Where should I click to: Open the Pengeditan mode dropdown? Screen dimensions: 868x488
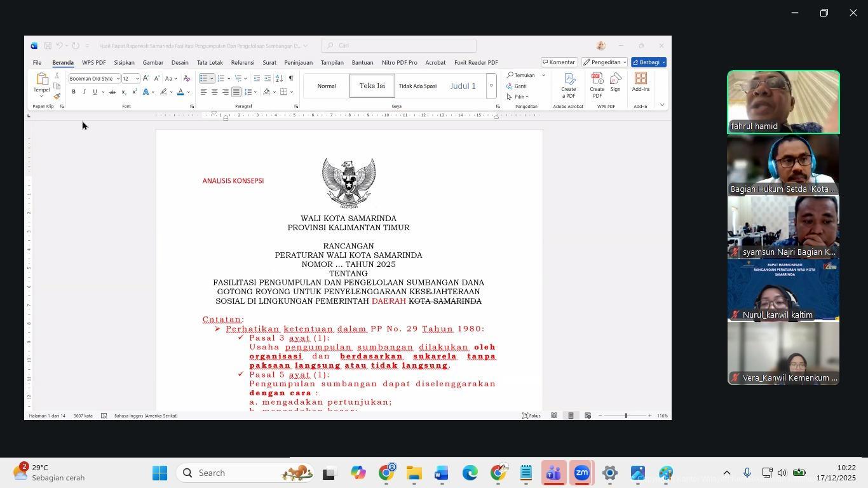pyautogui.click(x=604, y=62)
